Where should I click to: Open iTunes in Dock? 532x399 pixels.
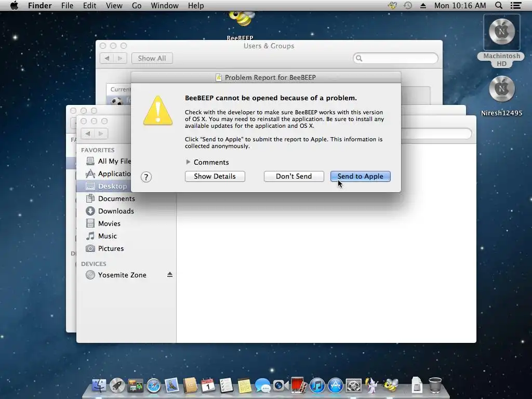tap(317, 386)
